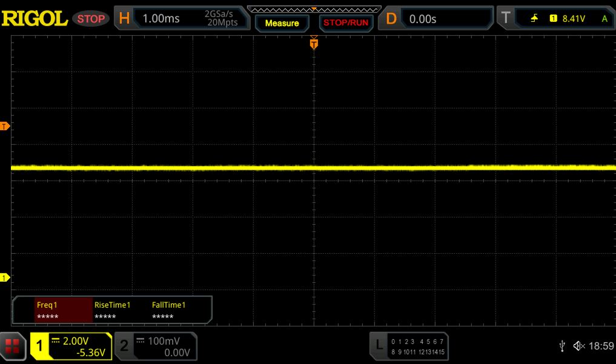
Task: Edit the 8.41V trigger level
Action: pos(574,18)
